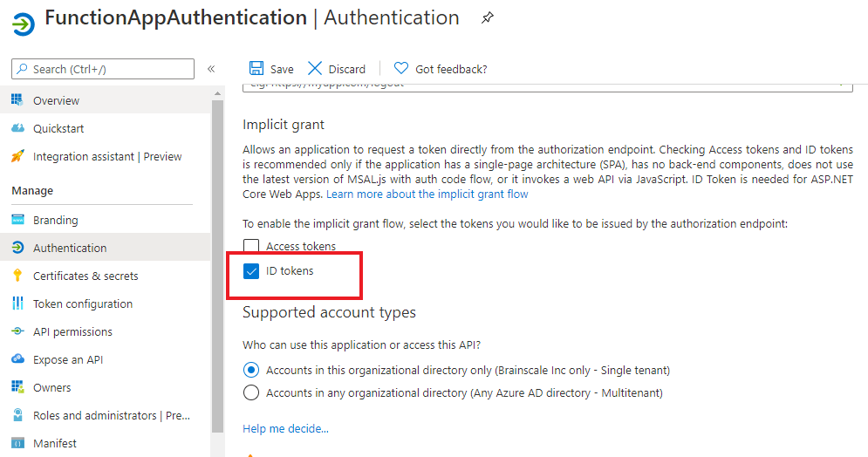Viewport: 868px width, 457px height.
Task: Collapse the sidebar with double chevron
Action: [211, 69]
